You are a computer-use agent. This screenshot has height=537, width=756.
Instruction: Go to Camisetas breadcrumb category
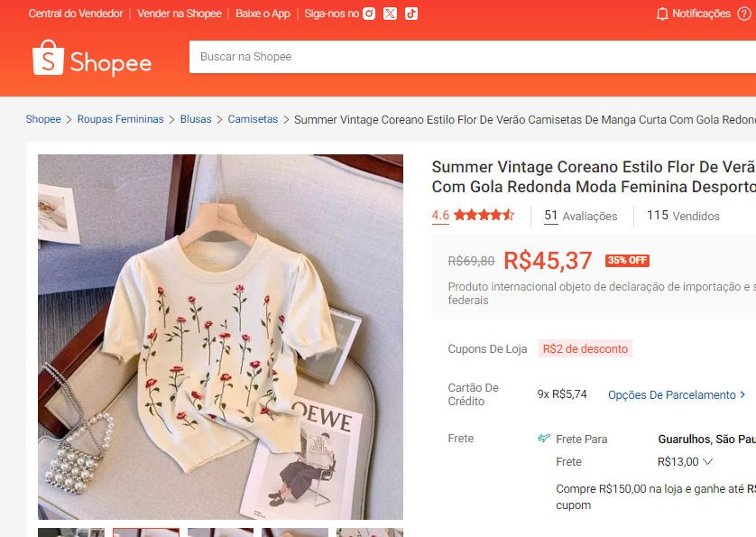pyautogui.click(x=253, y=119)
